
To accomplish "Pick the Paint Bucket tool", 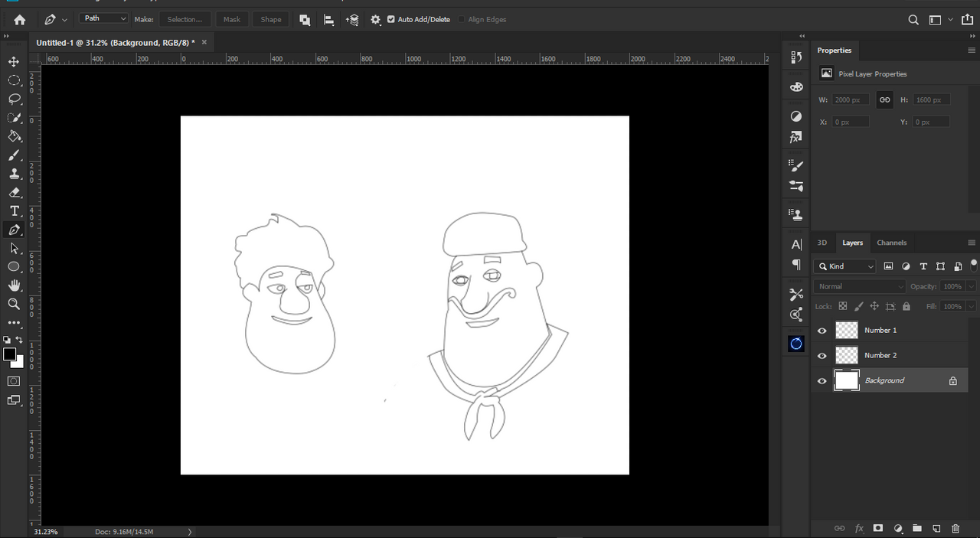I will (14, 136).
